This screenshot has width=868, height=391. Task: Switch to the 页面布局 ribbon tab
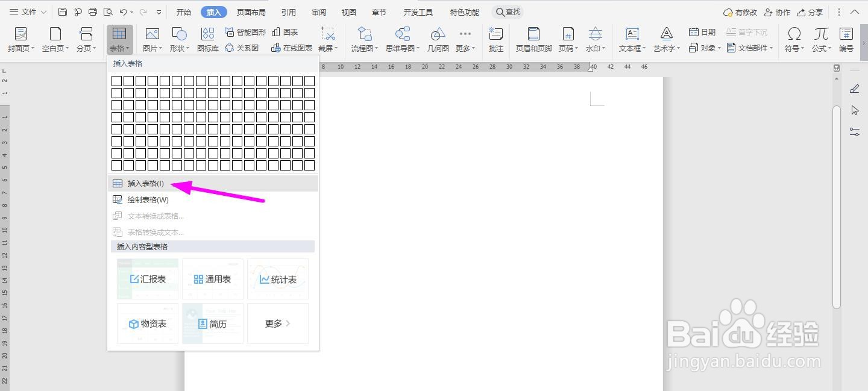[x=250, y=11]
